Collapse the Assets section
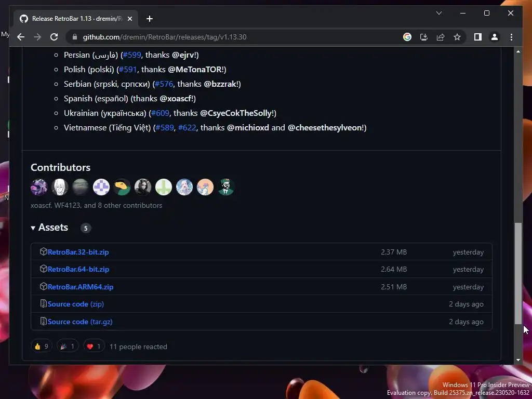Image resolution: width=532 pixels, height=399 pixels. click(x=49, y=228)
